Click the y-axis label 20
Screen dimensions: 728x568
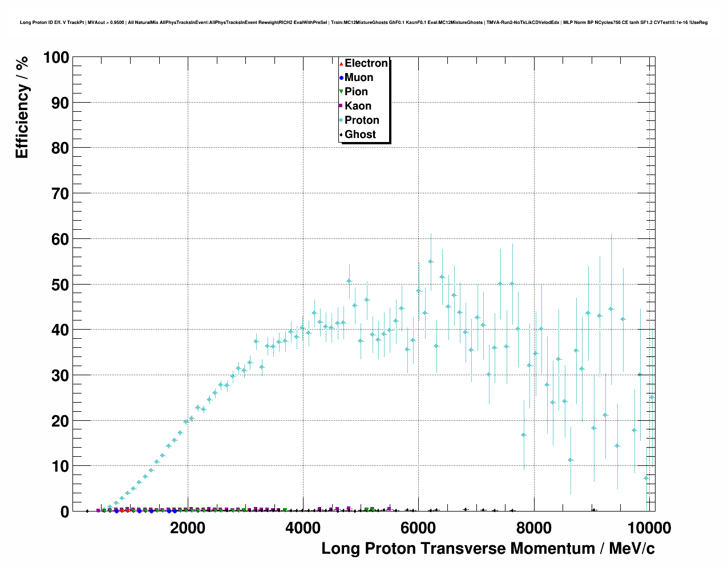[x=60, y=421]
